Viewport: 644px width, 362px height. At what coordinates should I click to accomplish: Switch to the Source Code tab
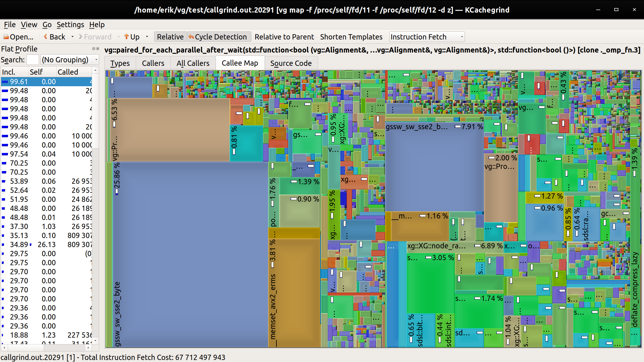pyautogui.click(x=291, y=63)
